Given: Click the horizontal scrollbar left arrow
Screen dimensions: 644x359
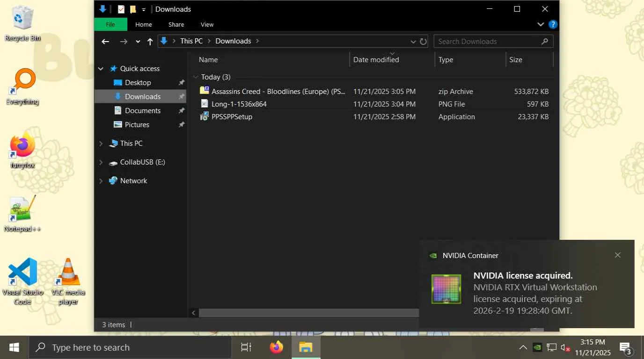Looking at the screenshot, I should (x=194, y=313).
